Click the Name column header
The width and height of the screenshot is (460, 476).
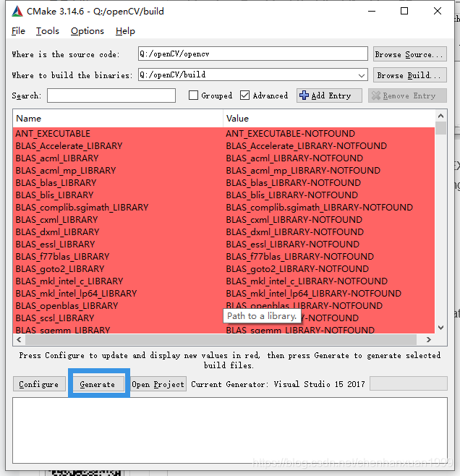(118, 119)
